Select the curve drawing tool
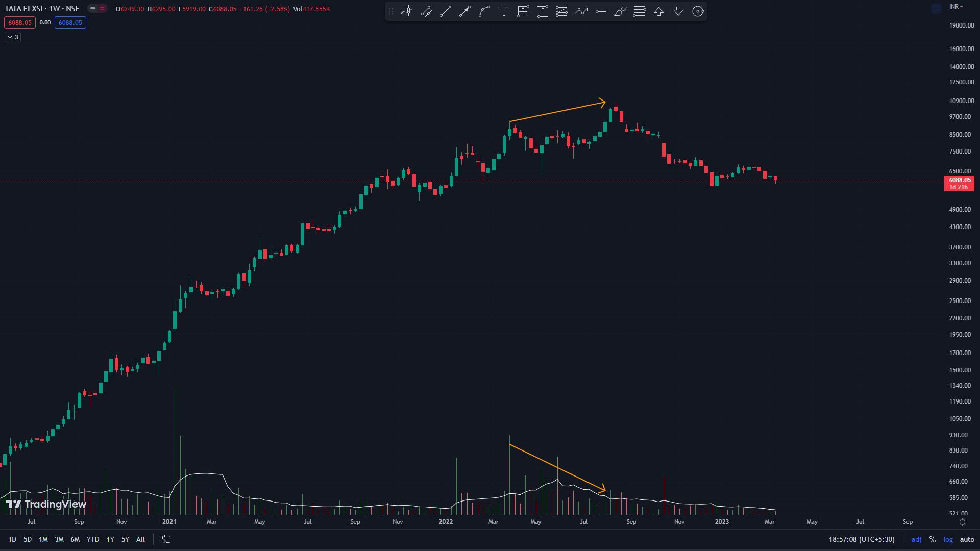 (x=484, y=11)
